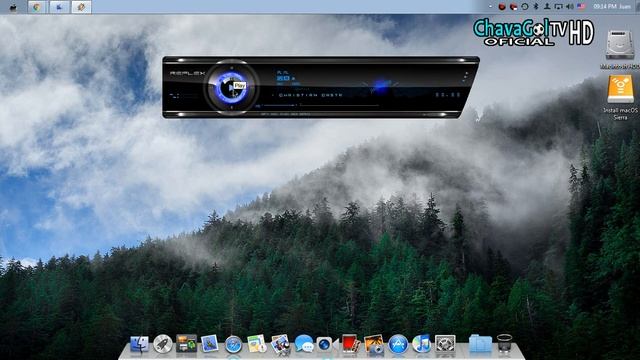
Task: Click the Bluetooth icon in system tray
Action: click(x=536, y=7)
